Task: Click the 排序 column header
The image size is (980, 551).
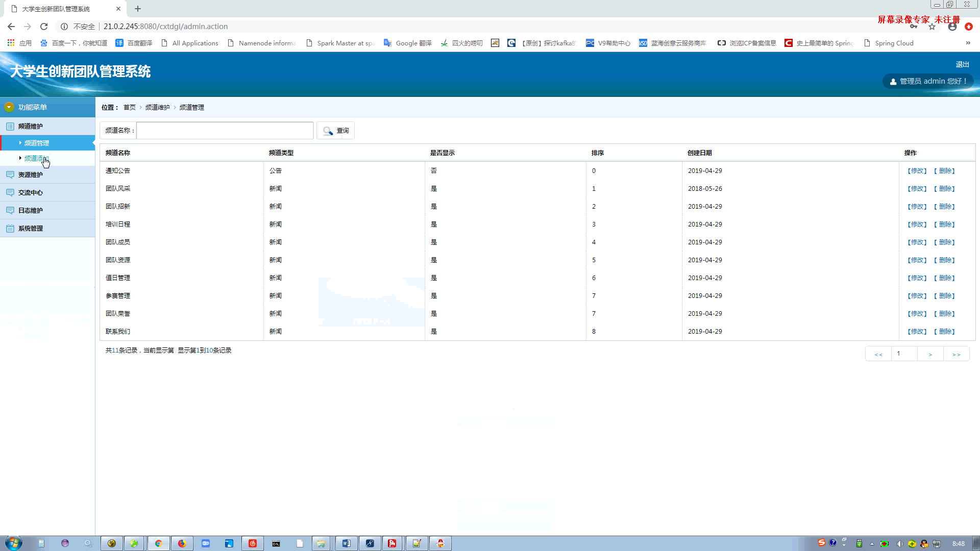Action: [x=598, y=153]
